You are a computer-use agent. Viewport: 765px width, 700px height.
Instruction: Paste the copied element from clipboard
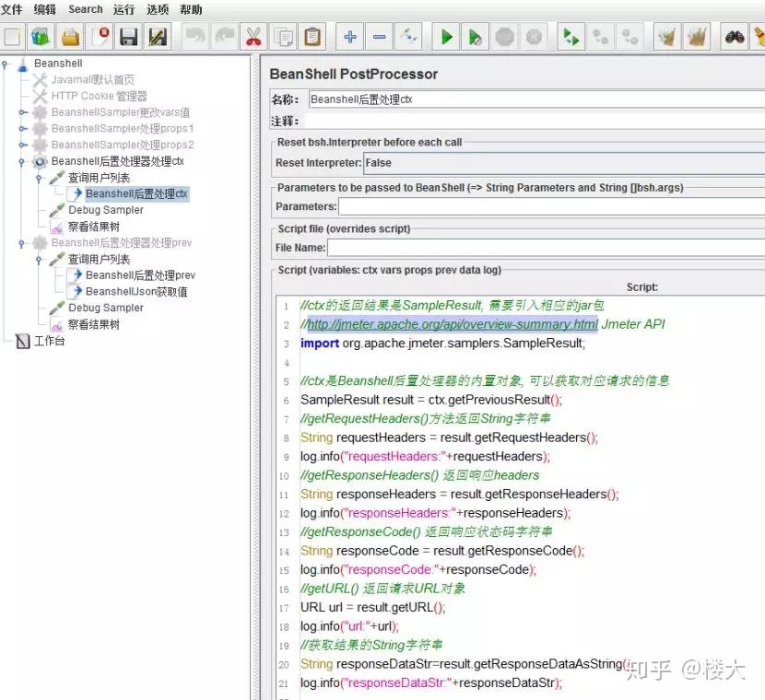(312, 37)
